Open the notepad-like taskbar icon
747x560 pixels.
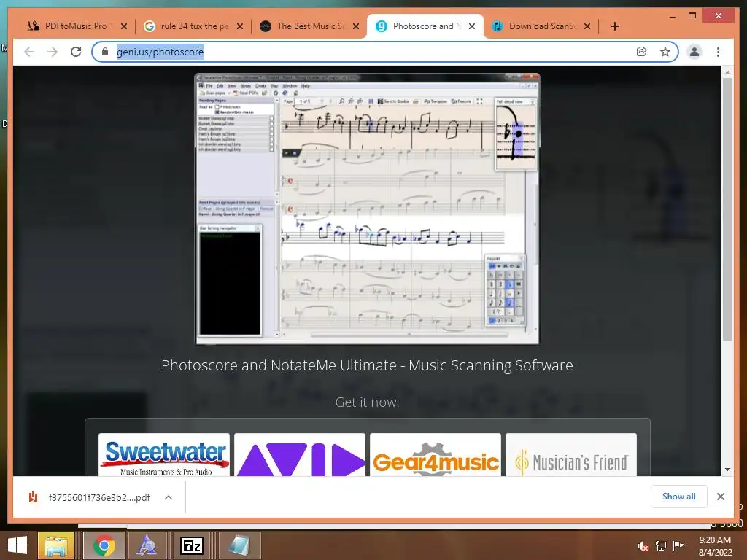[239, 545]
